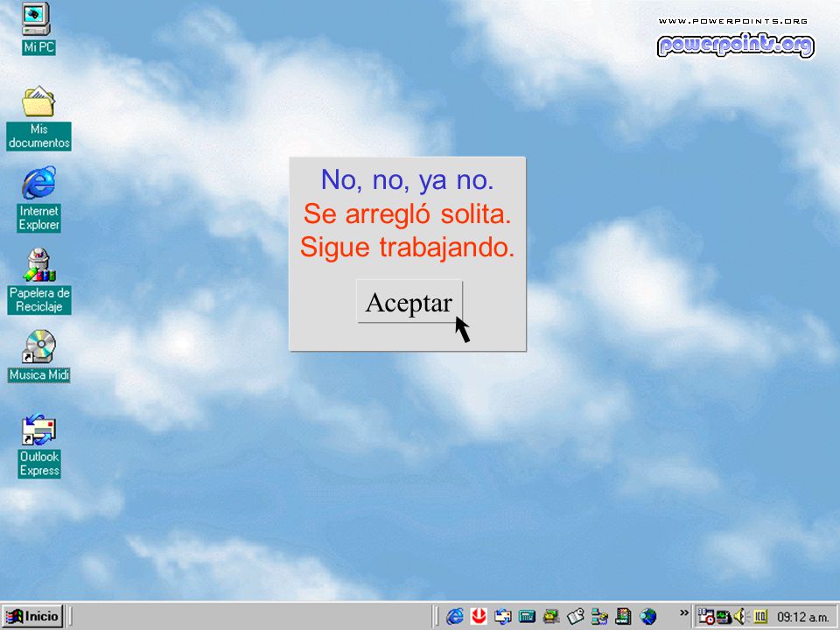Select the Mis documentos folder icon
Viewport: 840px width, 630px height.
tap(38, 101)
